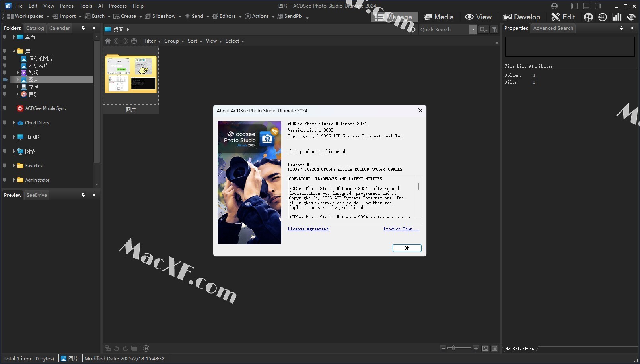Click the About dialog notices scrollbar
This screenshot has width=640, height=364.
click(418, 197)
